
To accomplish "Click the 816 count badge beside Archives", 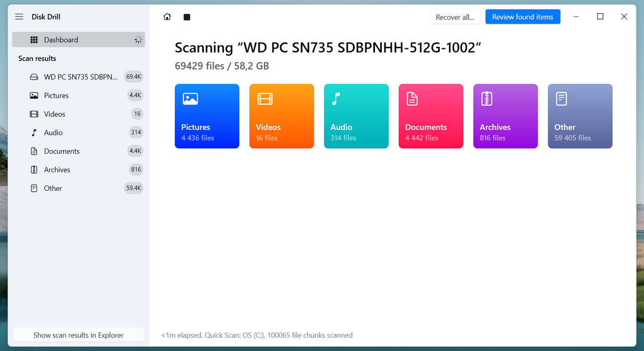I will (136, 170).
